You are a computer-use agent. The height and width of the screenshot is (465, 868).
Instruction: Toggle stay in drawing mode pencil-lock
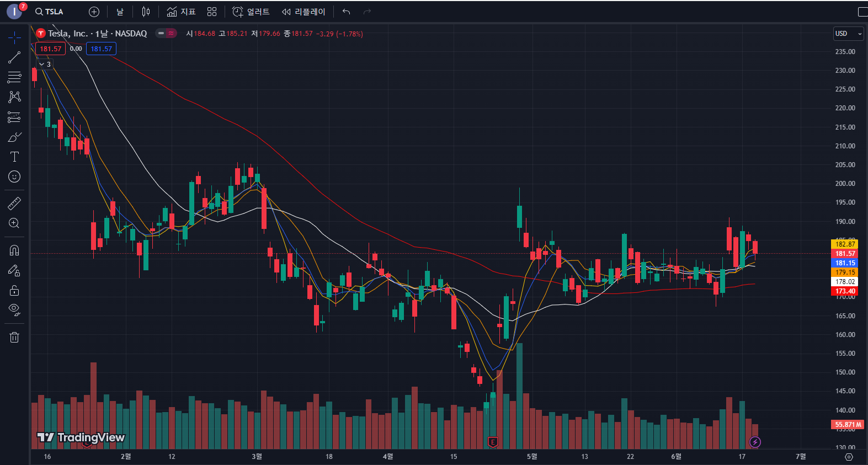point(14,270)
